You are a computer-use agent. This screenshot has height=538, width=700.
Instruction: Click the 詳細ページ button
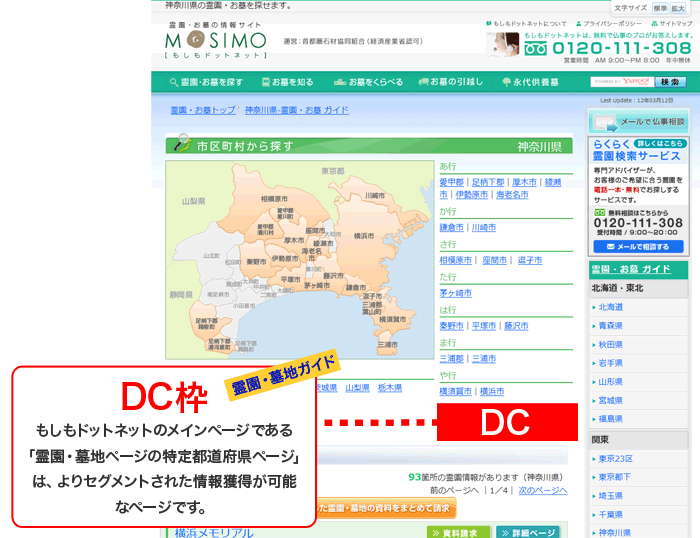(x=528, y=532)
